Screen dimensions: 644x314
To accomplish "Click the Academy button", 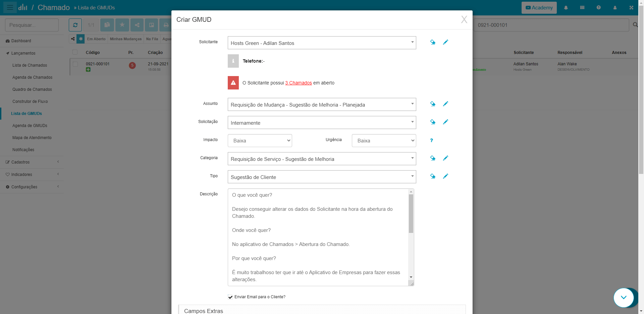I will pyautogui.click(x=539, y=8).
